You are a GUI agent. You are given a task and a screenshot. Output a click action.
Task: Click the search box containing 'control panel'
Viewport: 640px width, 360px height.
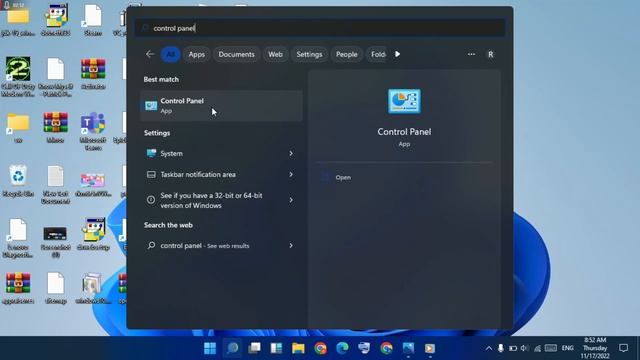[320, 28]
